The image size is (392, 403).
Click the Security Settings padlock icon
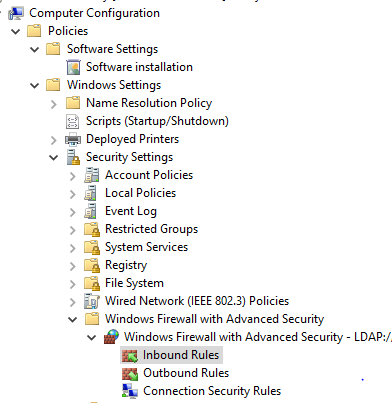[73, 157]
